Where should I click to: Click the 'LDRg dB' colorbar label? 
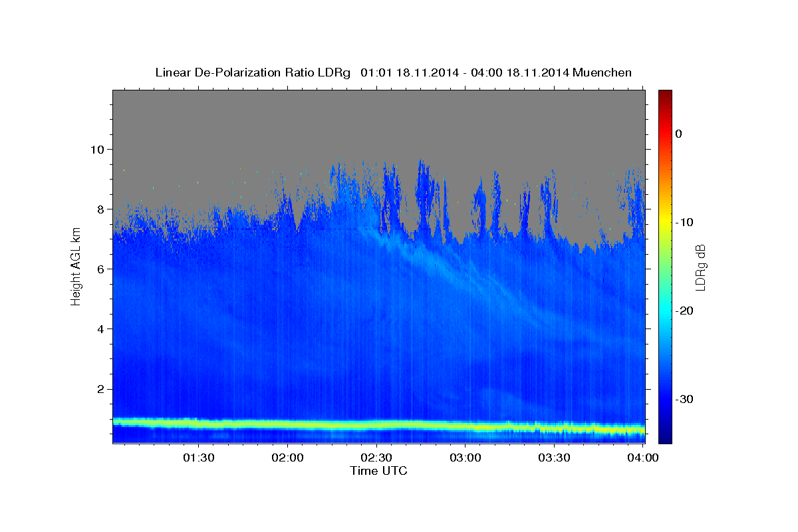700,267
